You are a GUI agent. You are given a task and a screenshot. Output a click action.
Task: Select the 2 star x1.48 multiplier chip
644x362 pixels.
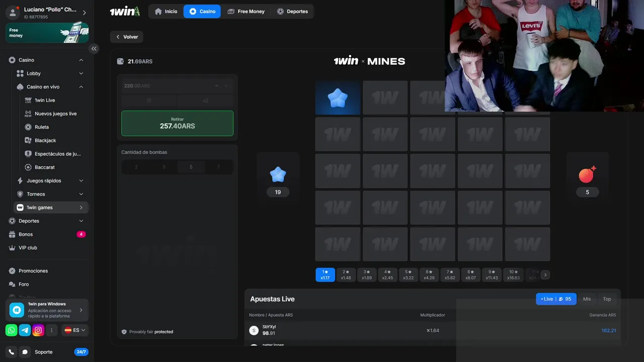pos(346,275)
